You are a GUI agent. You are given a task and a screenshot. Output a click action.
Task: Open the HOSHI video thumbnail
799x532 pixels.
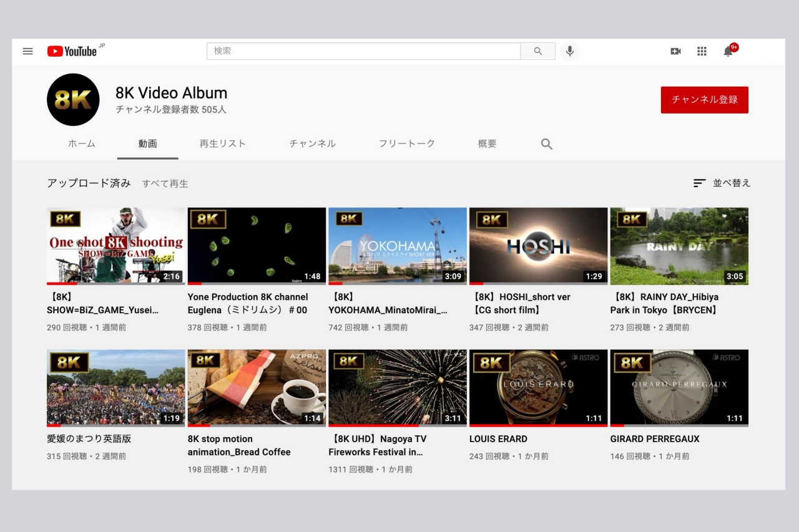point(539,246)
